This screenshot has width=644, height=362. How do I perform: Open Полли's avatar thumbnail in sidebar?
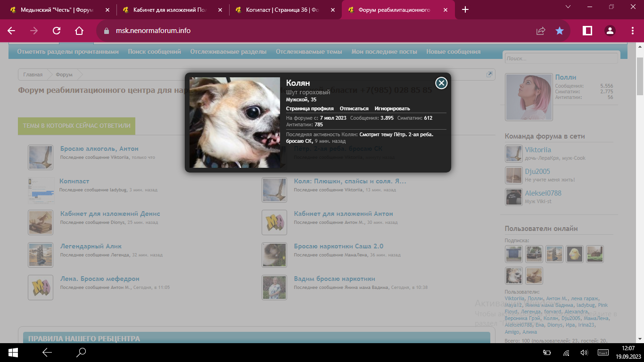point(528,97)
